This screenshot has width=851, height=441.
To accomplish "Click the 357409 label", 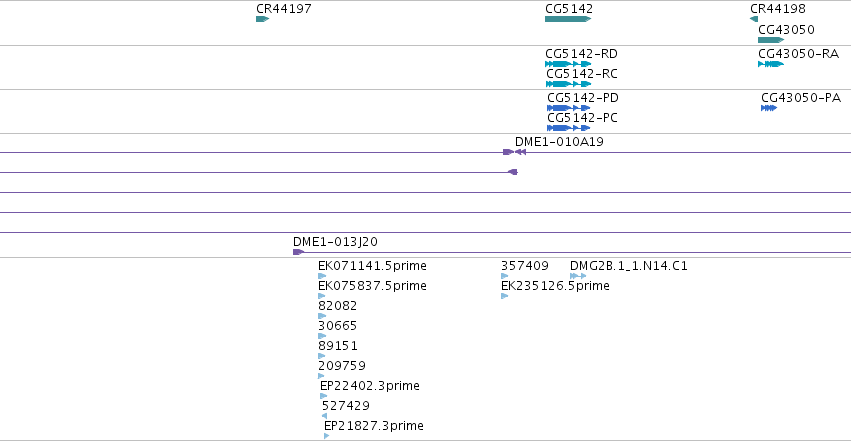I will 525,266.
